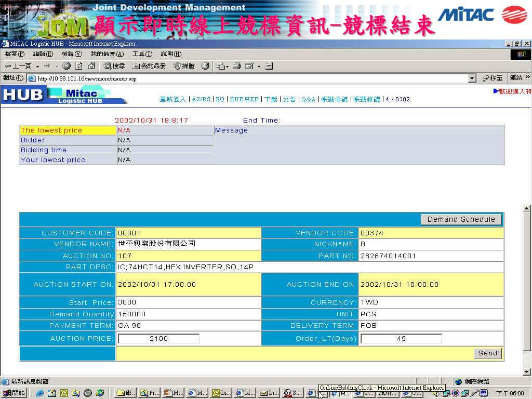
Task: Click the AUCTION PRICE input field
Action: click(158, 338)
